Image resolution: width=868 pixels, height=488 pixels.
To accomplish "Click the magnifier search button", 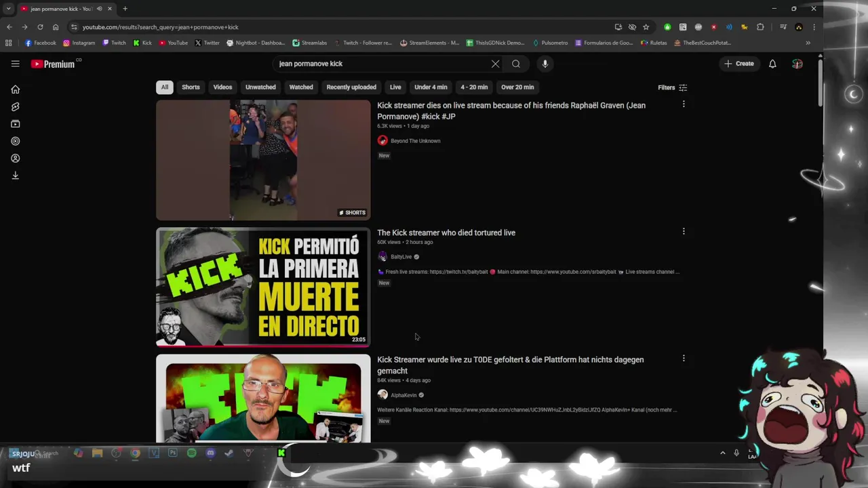I will click(x=516, y=64).
